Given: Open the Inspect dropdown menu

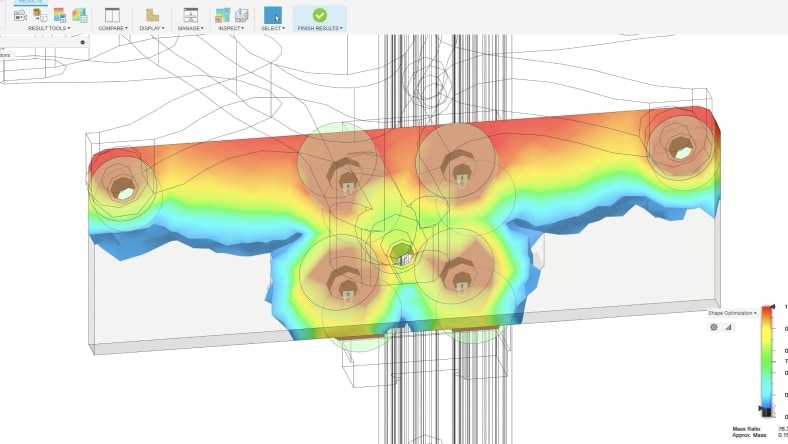Looking at the screenshot, I should (x=231, y=28).
